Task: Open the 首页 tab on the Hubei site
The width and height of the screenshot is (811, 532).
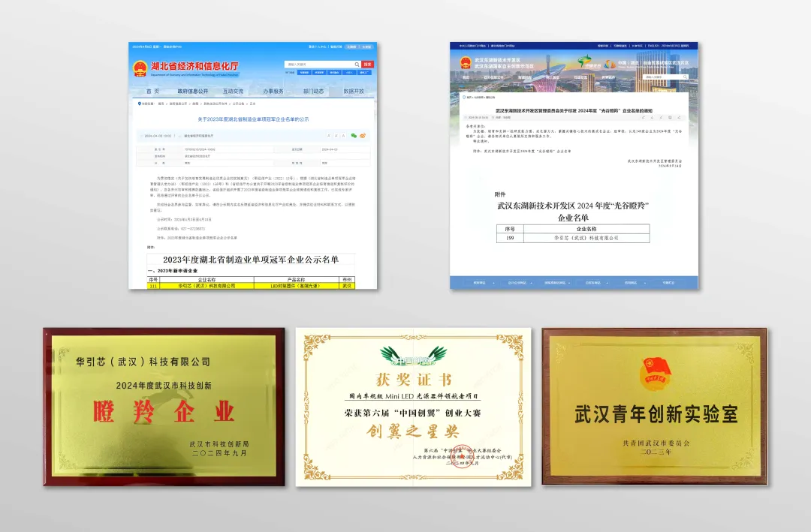Action: (x=152, y=91)
